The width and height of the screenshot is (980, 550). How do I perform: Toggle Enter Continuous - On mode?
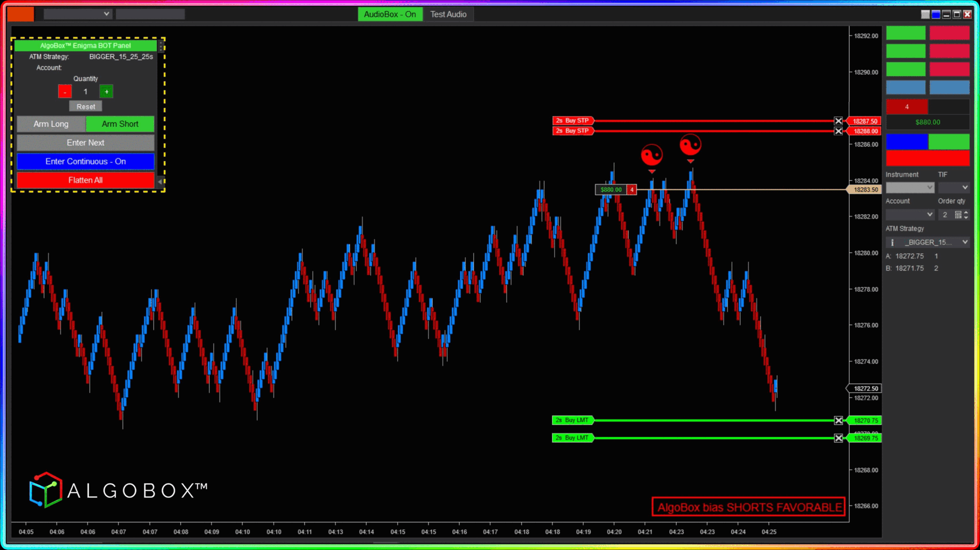click(x=85, y=161)
